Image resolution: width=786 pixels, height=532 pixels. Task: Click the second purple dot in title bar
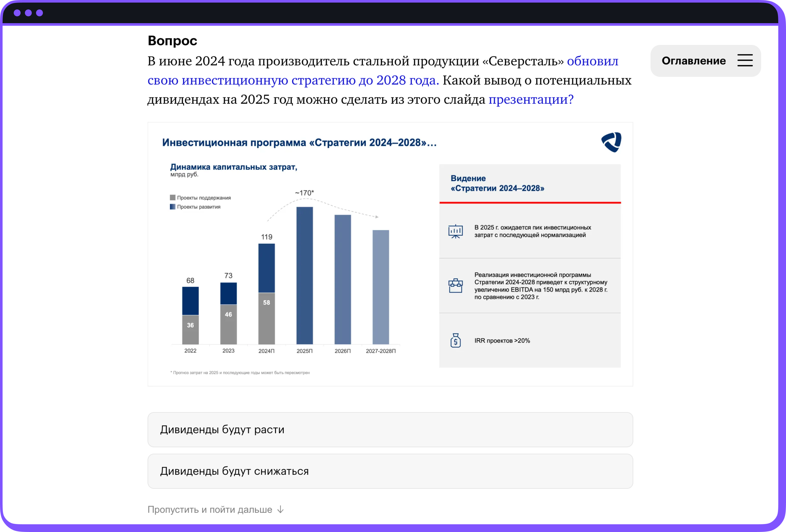pos(28,13)
